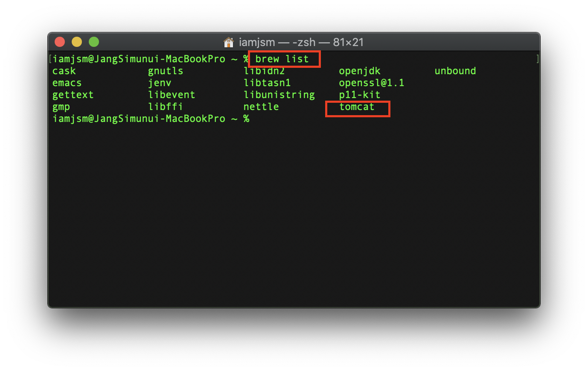Select the 'libtasn1' package name

click(267, 83)
